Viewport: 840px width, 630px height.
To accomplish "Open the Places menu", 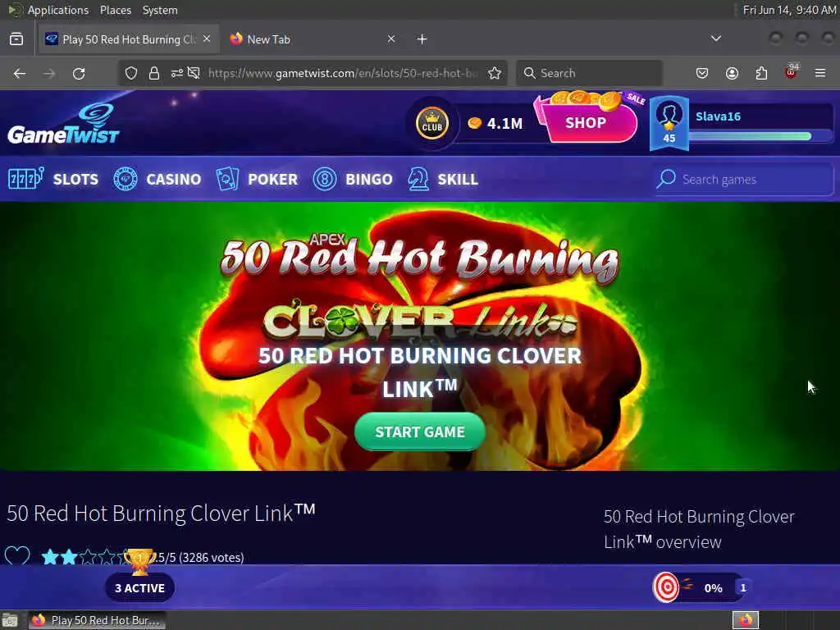I will click(115, 10).
